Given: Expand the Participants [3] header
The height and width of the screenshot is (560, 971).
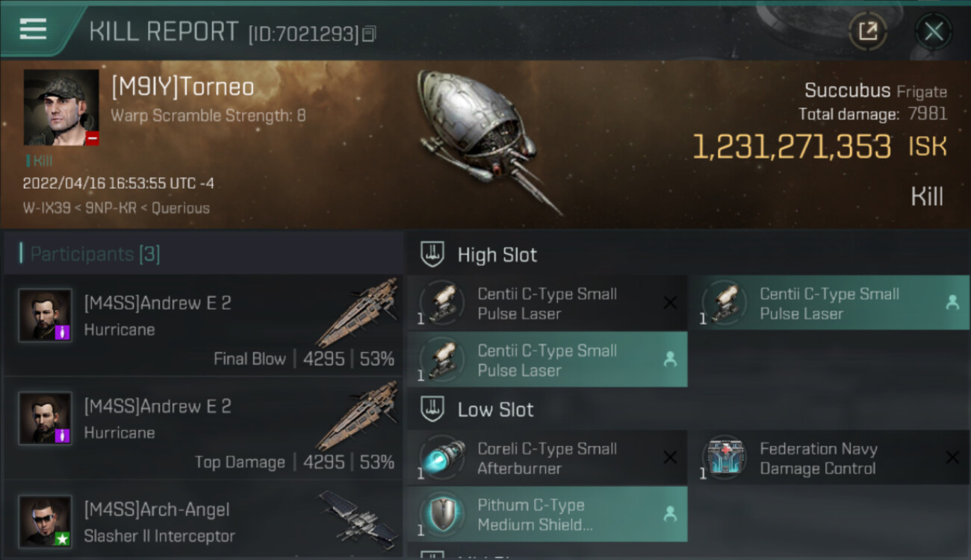Looking at the screenshot, I should point(203,254).
